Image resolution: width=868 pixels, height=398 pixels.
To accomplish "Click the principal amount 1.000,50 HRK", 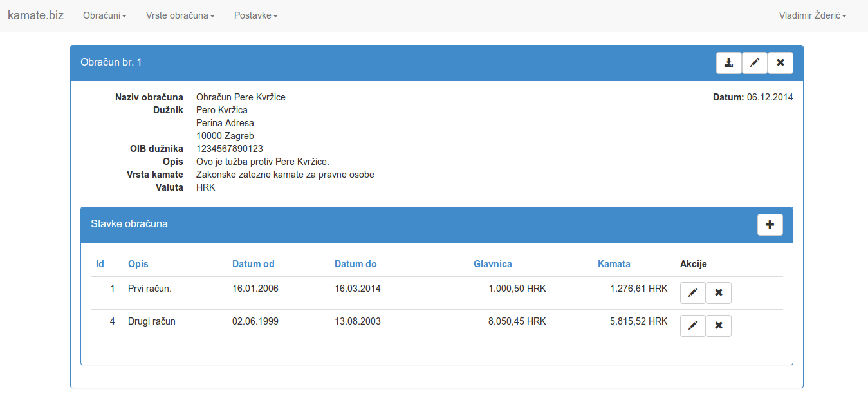I will pyautogui.click(x=517, y=289).
